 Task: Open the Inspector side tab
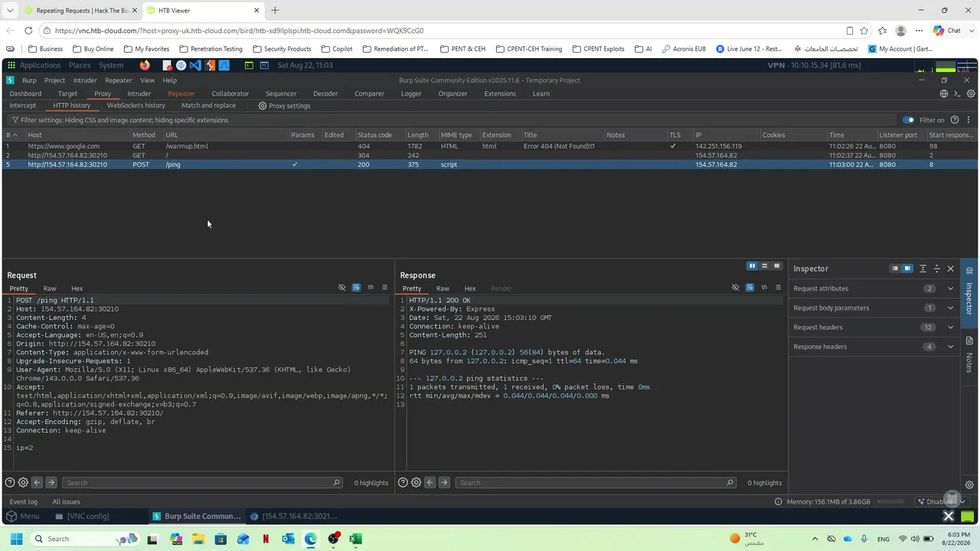click(969, 292)
